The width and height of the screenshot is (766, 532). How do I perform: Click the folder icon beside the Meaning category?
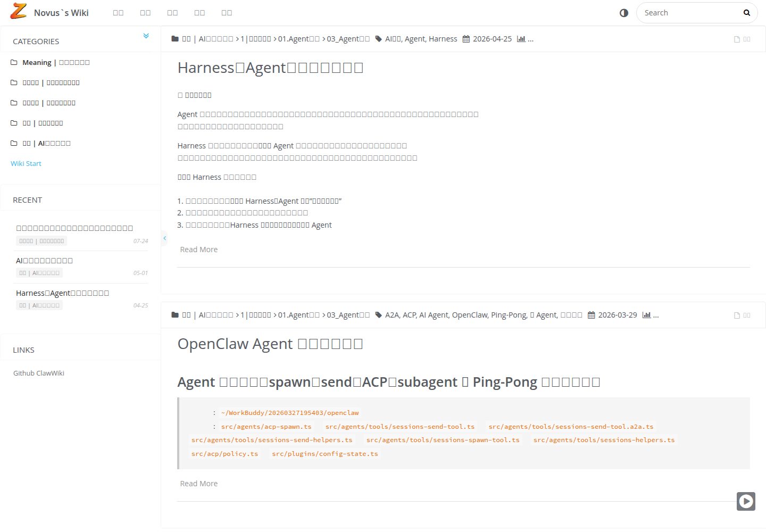14,62
